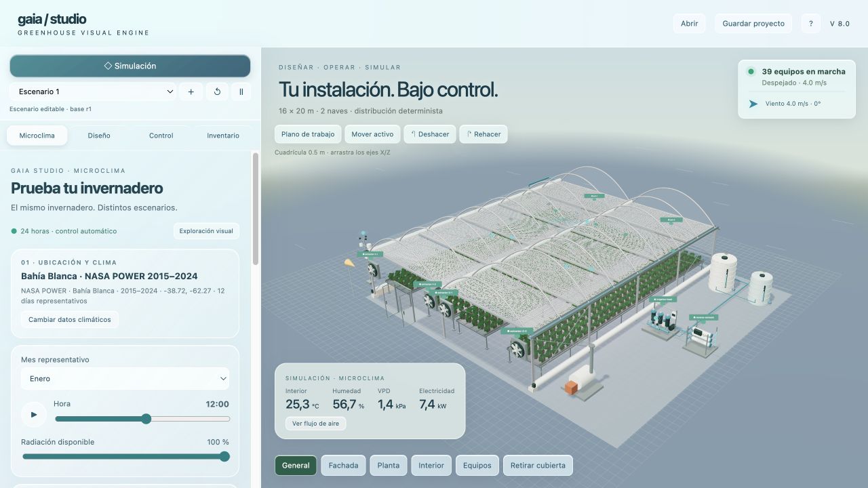Click 24 horas · control automático text
868x488 pixels.
[x=68, y=231]
